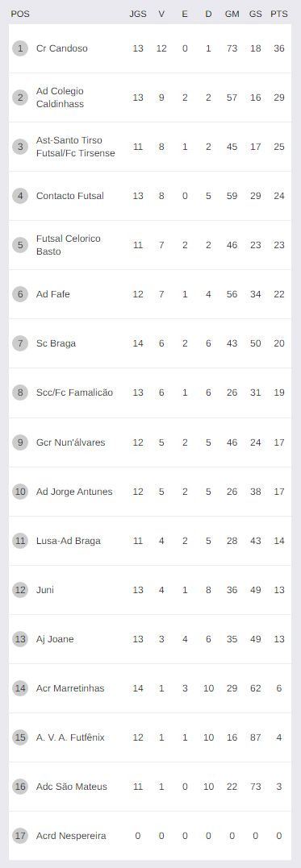Click the position 16 circle badge
Viewport: 301px width, 868px height.
click(x=20, y=787)
